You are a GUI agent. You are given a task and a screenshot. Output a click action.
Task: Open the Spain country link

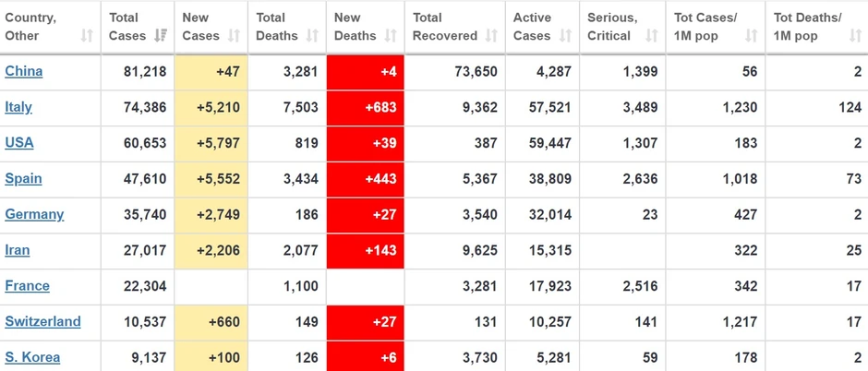23,179
